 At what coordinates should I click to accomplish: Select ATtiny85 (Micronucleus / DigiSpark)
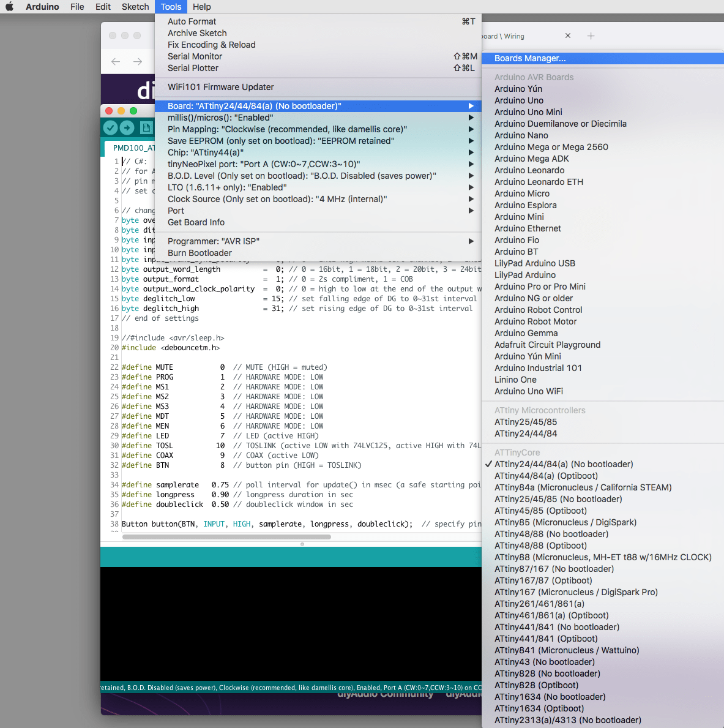603,522
